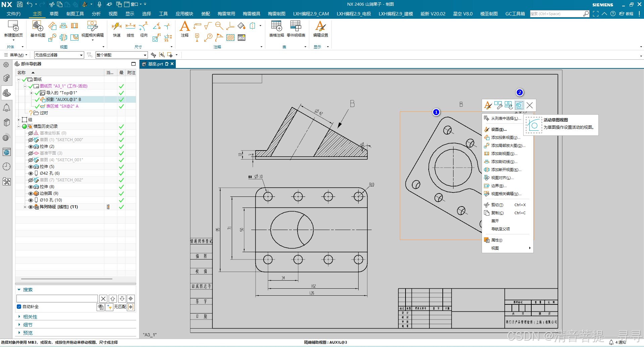The width and height of the screenshot is (644, 347).
Task: Toggle visibility of 草图 (1) SKETCH_000
Action: click(31, 140)
